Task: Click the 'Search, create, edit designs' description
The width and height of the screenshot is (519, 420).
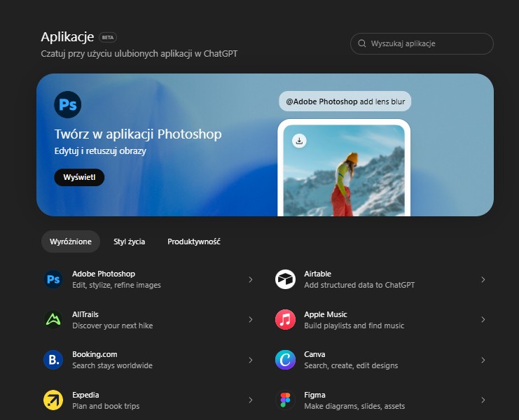Action: coord(351,366)
